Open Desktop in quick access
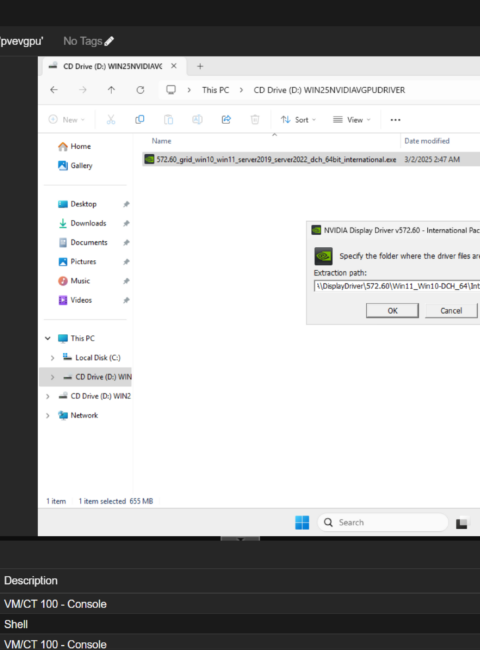480x650 pixels. (x=83, y=204)
